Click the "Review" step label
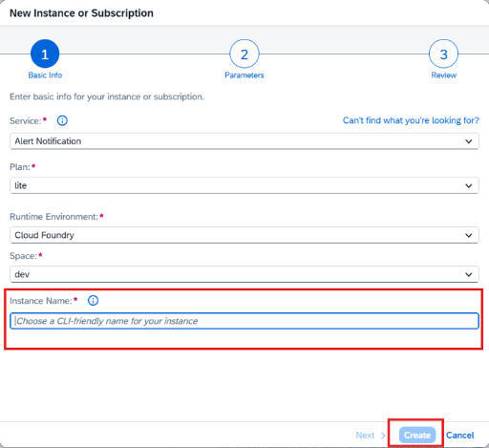Screen dimensions: 489x448 pos(443,75)
